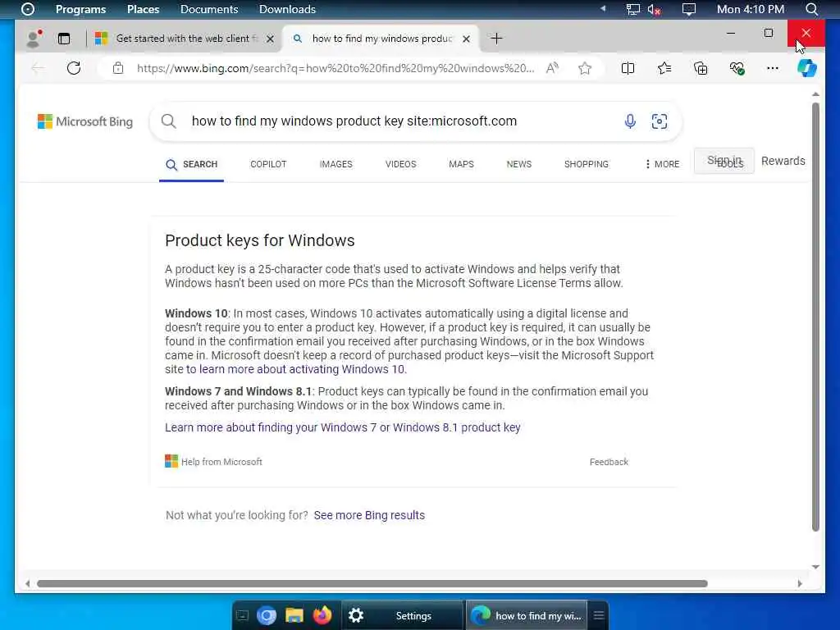Image resolution: width=840 pixels, height=630 pixels.
Task: Expand the MORE search categories menu
Action: pyautogui.click(x=662, y=164)
